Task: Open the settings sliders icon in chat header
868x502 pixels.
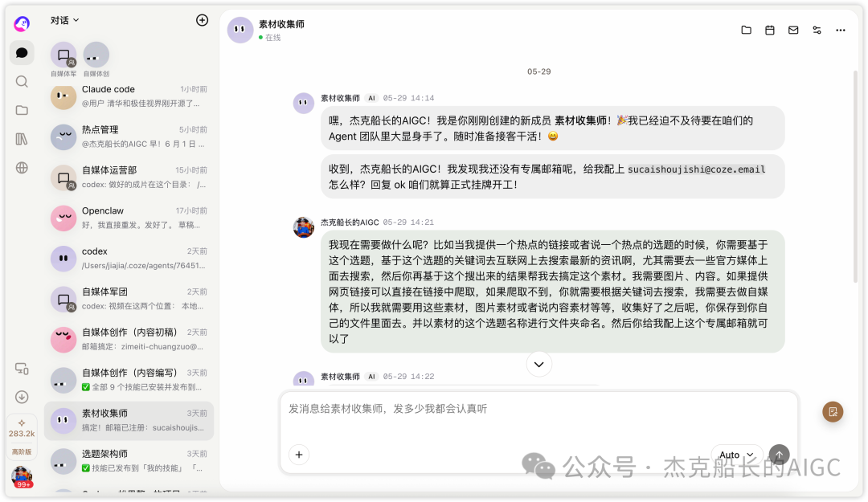Action: (817, 30)
